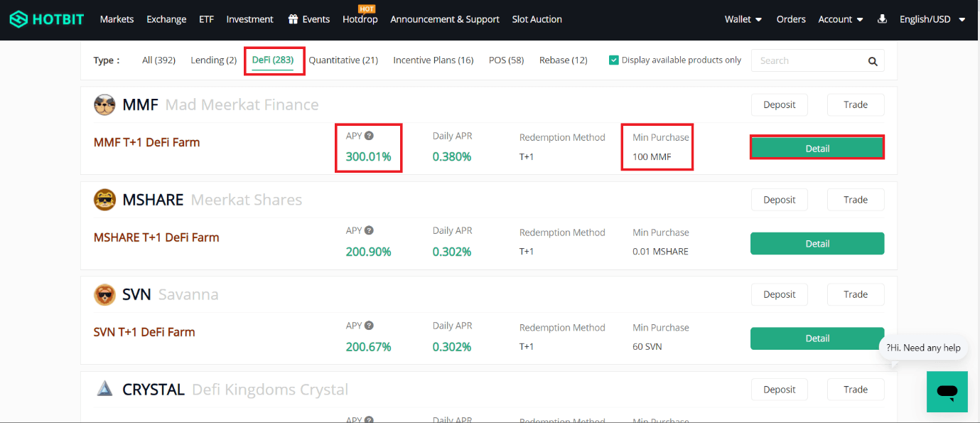Click the MSHARE T+1 DeFi Farm title

(156, 237)
